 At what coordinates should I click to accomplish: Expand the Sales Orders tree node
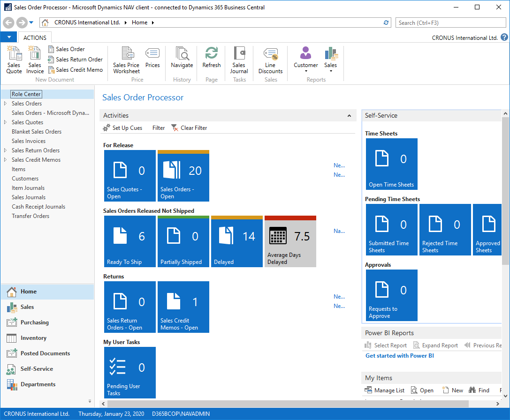pos(5,104)
